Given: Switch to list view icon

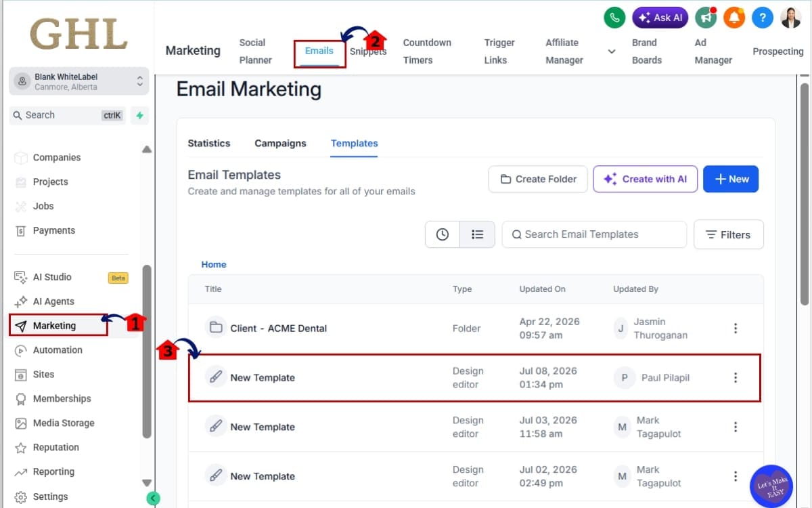Looking at the screenshot, I should click(478, 234).
